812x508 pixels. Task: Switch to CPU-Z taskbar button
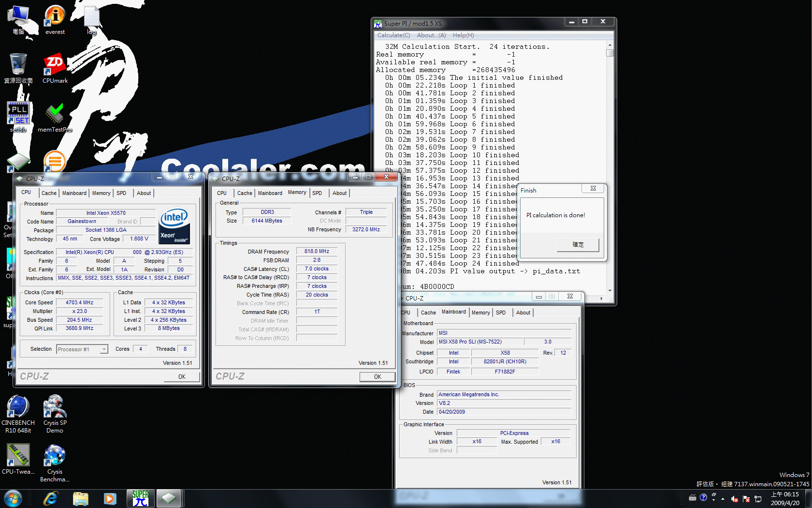(x=169, y=498)
